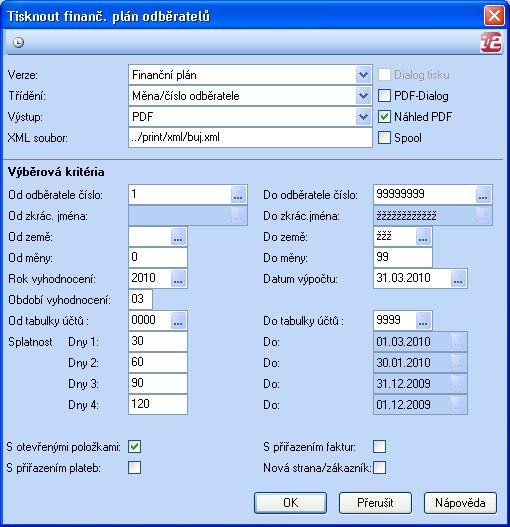The width and height of the screenshot is (510, 527).
Task: Click the Finanční plán combo box text
Action: 164,75
